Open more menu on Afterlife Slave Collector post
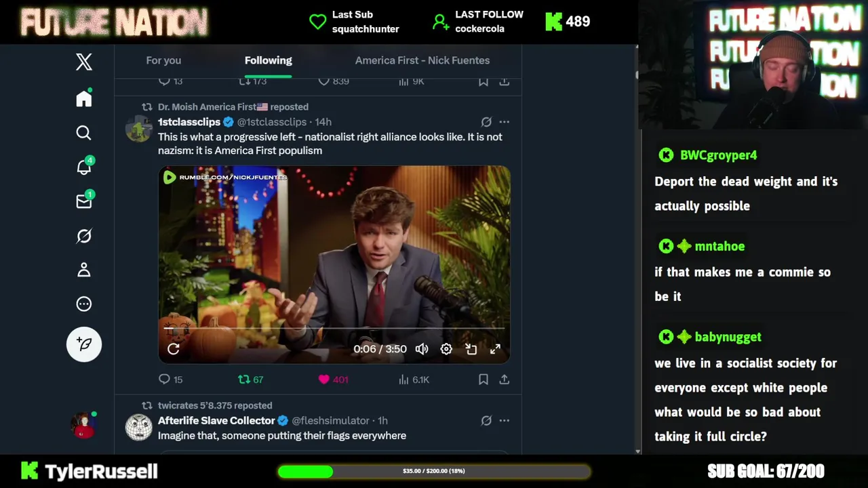The height and width of the screenshot is (488, 868). pyautogui.click(x=504, y=421)
